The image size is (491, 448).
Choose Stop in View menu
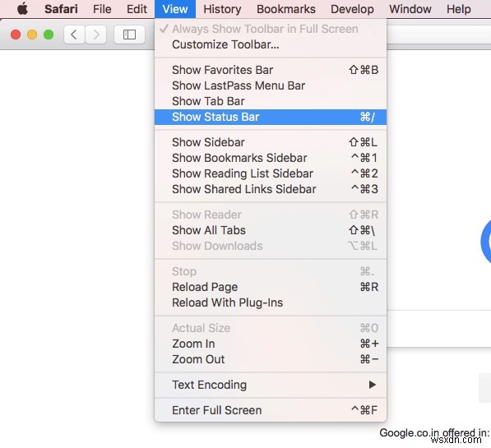pyautogui.click(x=271, y=271)
